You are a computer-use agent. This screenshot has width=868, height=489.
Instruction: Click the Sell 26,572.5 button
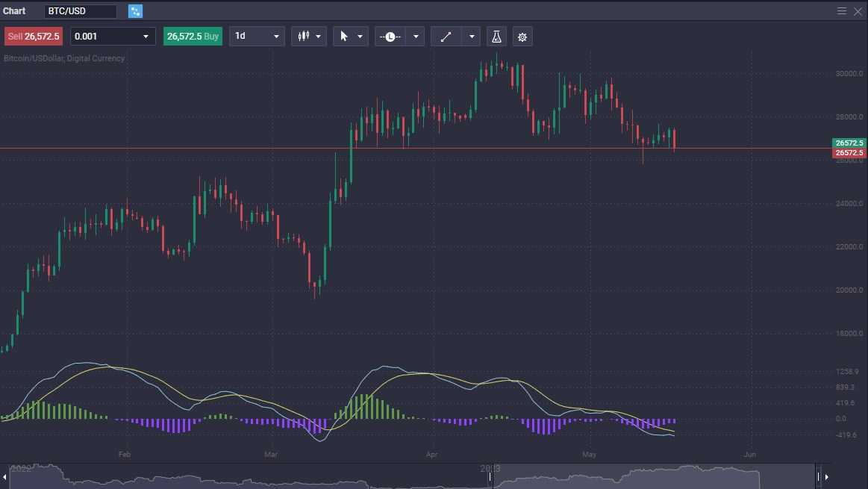(33, 36)
